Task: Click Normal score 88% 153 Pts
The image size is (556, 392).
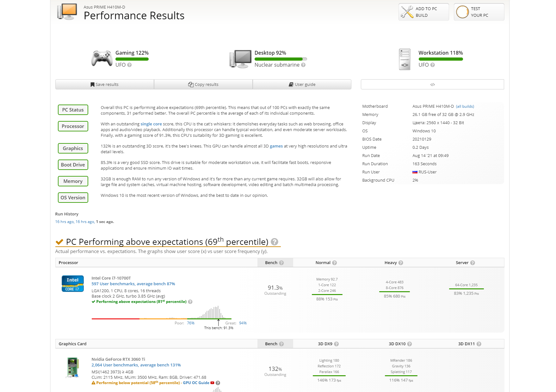Action: click(327, 299)
